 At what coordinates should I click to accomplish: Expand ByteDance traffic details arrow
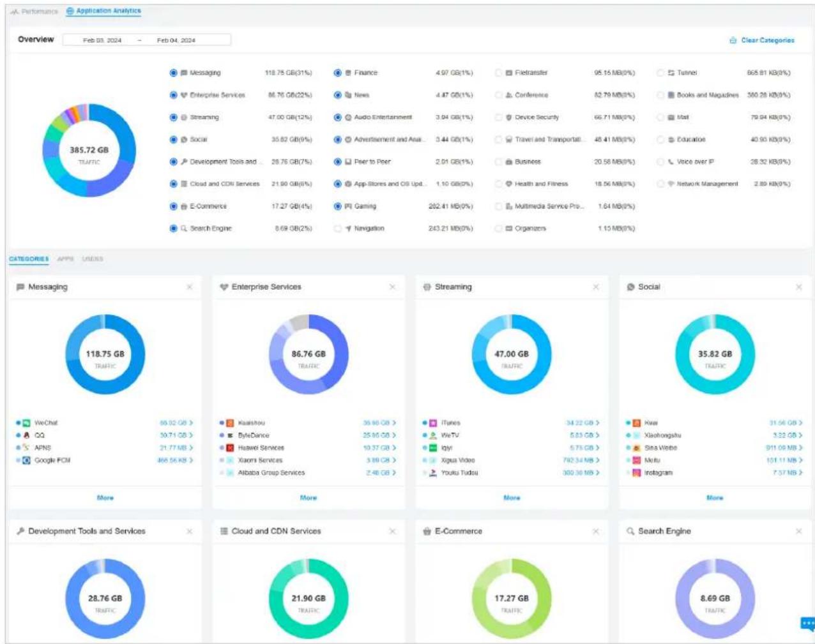click(394, 435)
